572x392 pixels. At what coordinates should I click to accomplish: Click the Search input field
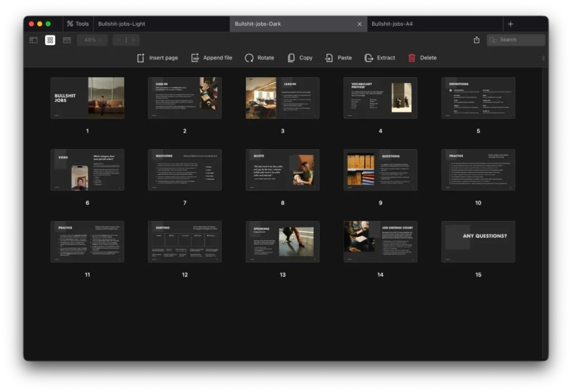click(x=519, y=40)
